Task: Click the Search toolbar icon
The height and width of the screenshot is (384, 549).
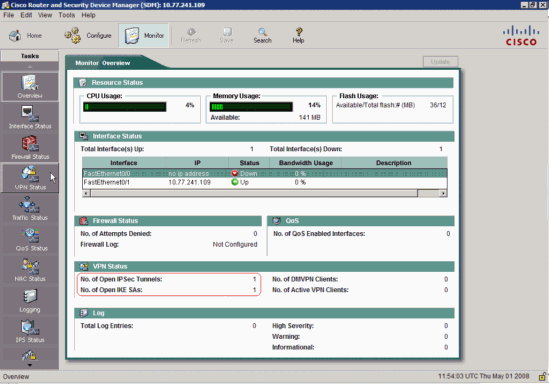Action: pos(263,35)
